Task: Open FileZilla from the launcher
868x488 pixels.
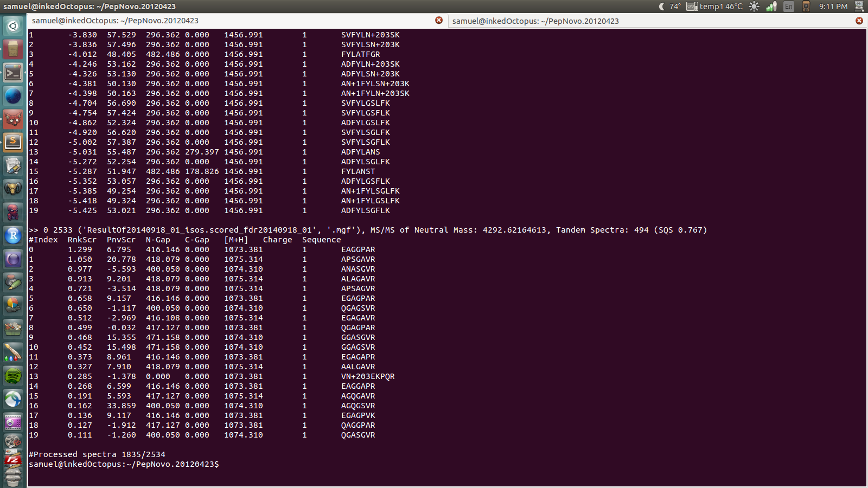Action: coord(13,460)
